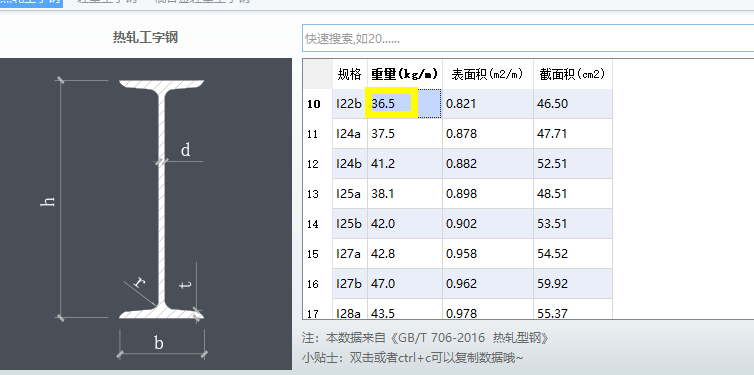This screenshot has height=375, width=754.
Task: Click section area value 55.37
Action: tap(573, 309)
